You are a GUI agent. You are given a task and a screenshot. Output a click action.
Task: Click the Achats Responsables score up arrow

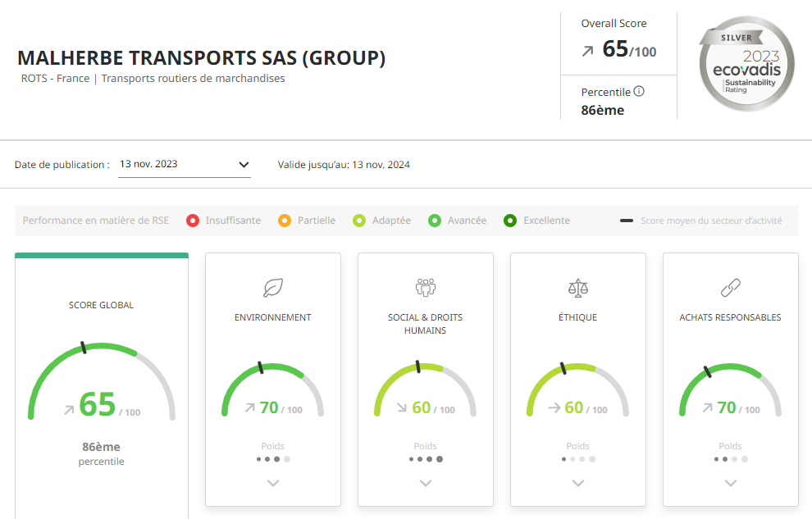pos(707,407)
